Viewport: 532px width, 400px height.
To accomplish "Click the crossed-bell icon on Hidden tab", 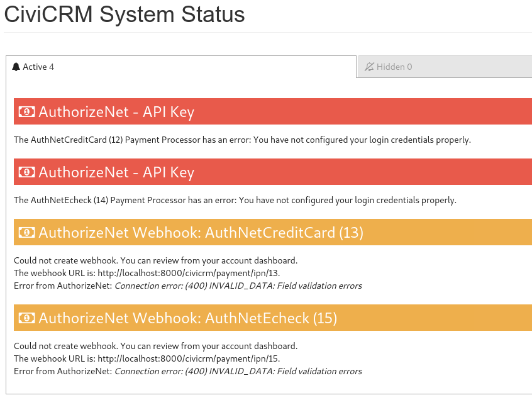I will click(369, 67).
